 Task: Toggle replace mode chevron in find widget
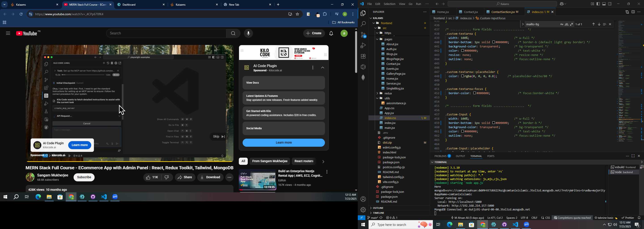(523, 24)
